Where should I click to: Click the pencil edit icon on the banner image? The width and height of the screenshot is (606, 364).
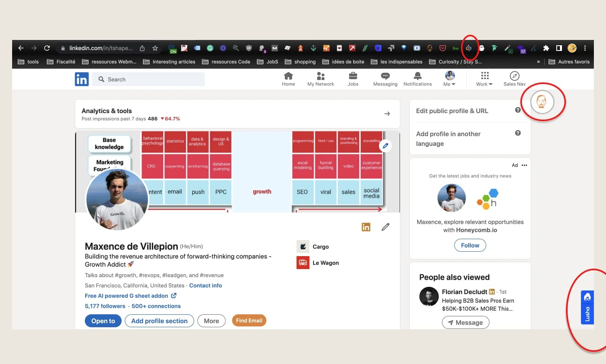(x=385, y=146)
